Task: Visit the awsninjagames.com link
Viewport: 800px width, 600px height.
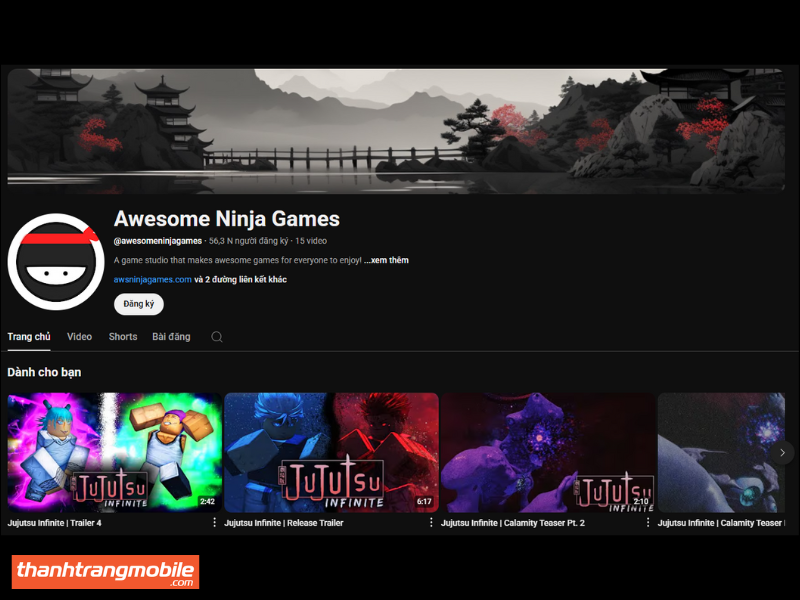Action: 153,280
